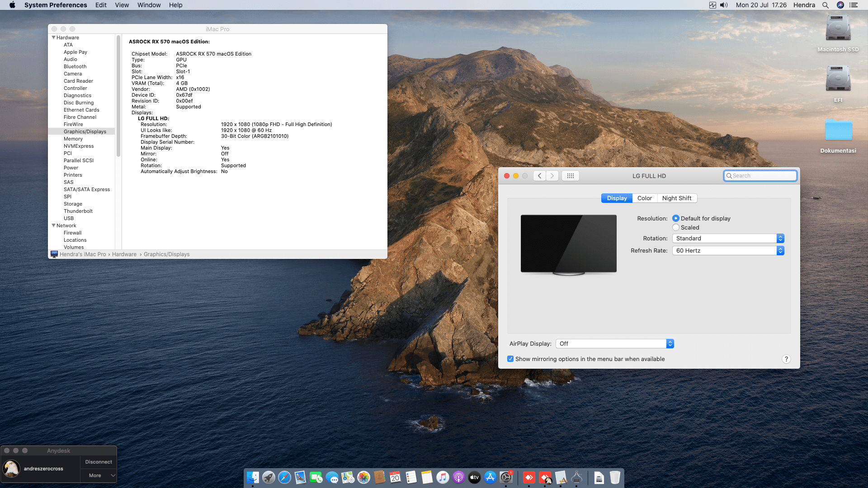Open the Apple menu
868x488 pixels.
coord(12,5)
